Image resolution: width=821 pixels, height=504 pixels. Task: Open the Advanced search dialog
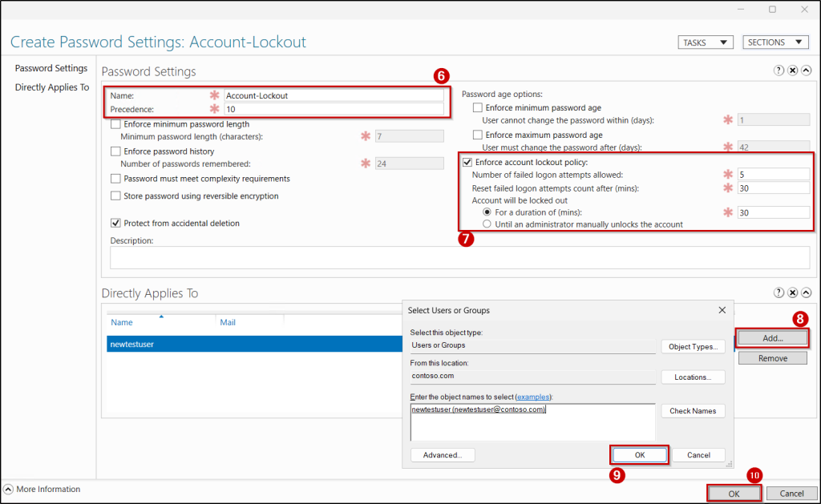(x=443, y=454)
